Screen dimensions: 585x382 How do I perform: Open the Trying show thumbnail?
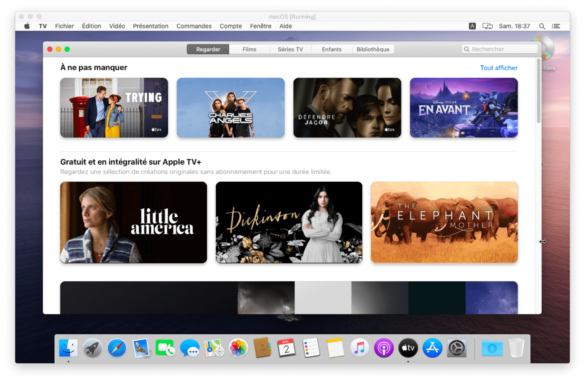point(114,107)
